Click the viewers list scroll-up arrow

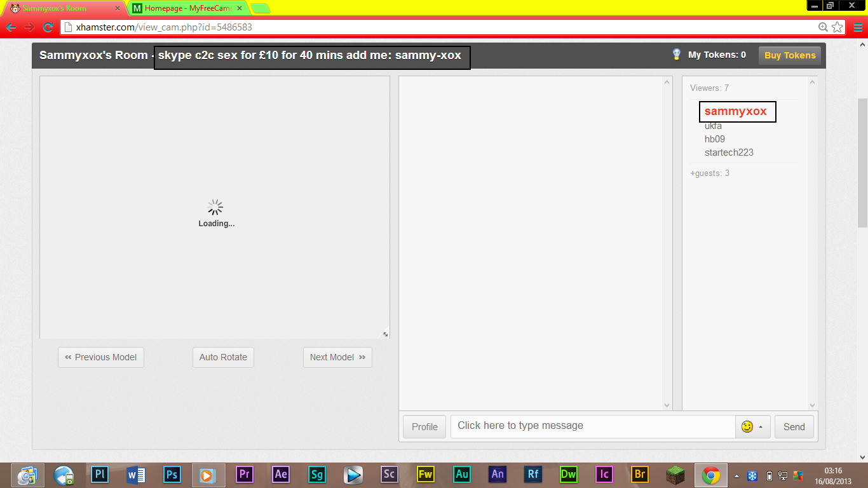pos(812,82)
